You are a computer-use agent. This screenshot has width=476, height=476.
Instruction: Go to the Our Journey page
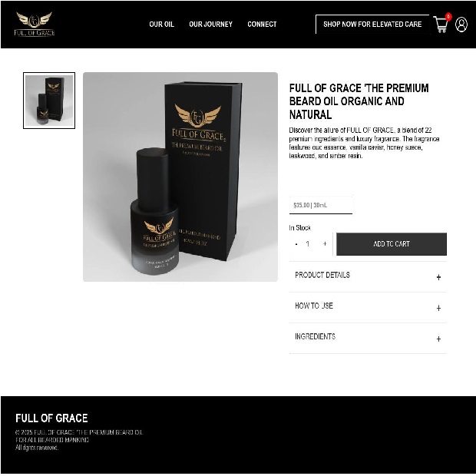point(210,25)
